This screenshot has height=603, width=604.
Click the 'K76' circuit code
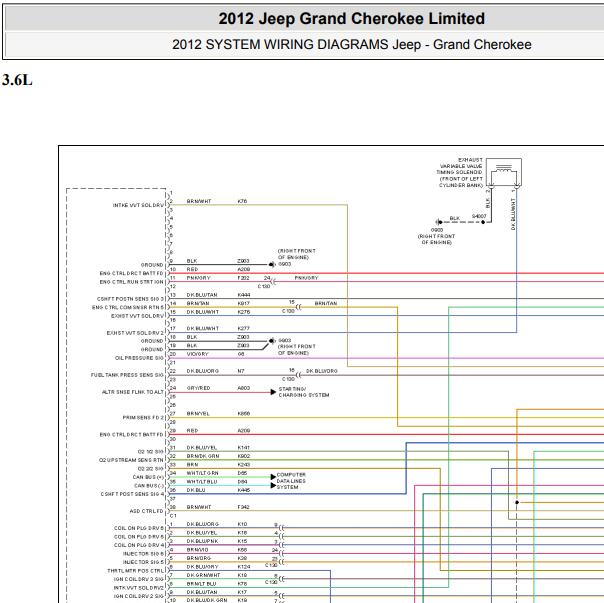coord(242,201)
